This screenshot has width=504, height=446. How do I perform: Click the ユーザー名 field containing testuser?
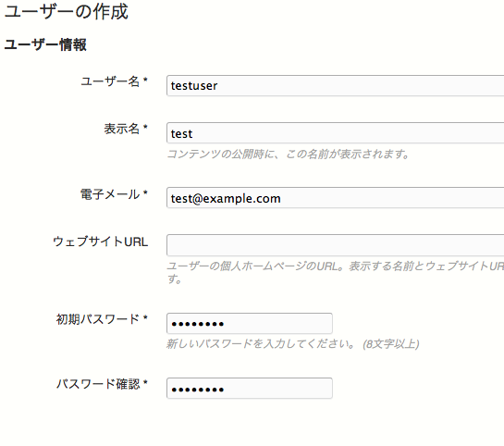[x=336, y=85]
